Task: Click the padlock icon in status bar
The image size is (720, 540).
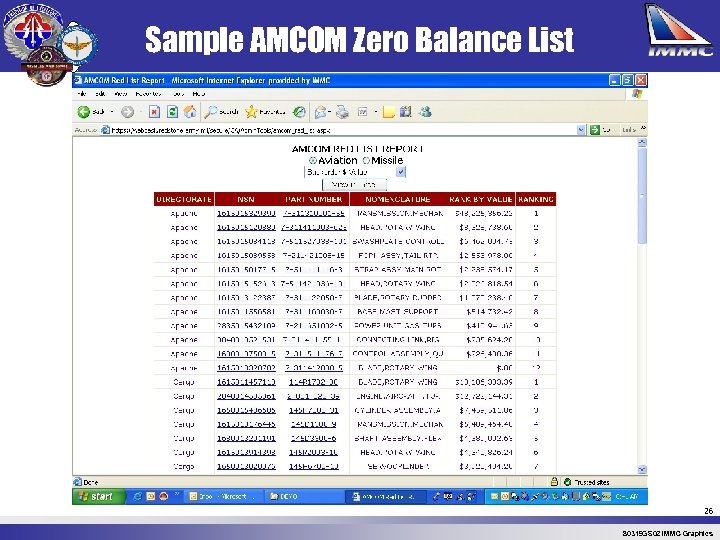Action: point(554,482)
